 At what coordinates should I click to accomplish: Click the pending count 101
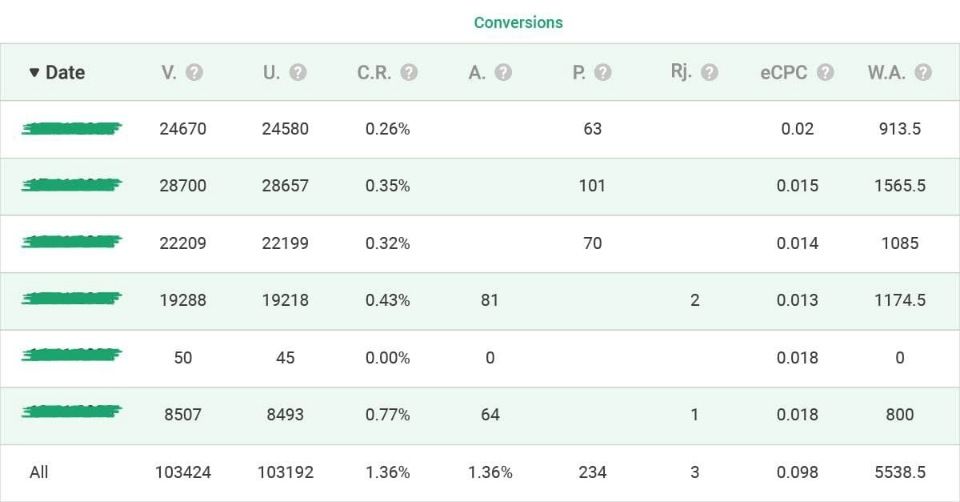click(592, 186)
